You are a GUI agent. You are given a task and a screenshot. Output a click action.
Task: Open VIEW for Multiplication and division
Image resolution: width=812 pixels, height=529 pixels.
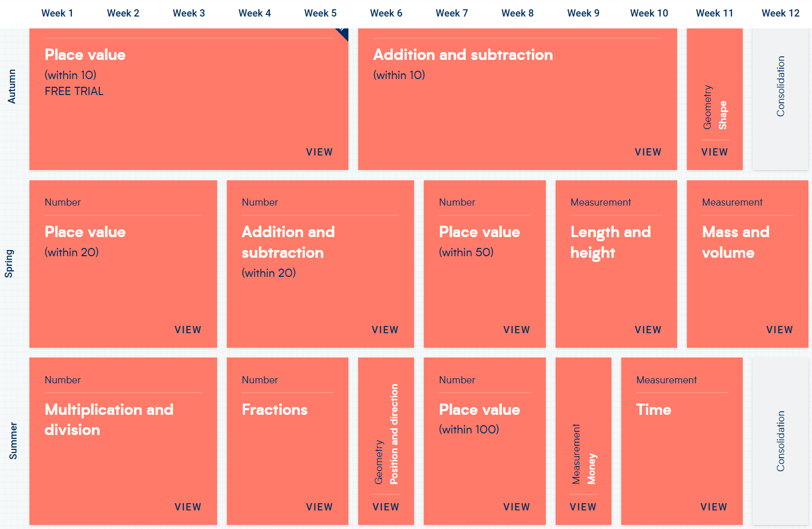click(188, 507)
